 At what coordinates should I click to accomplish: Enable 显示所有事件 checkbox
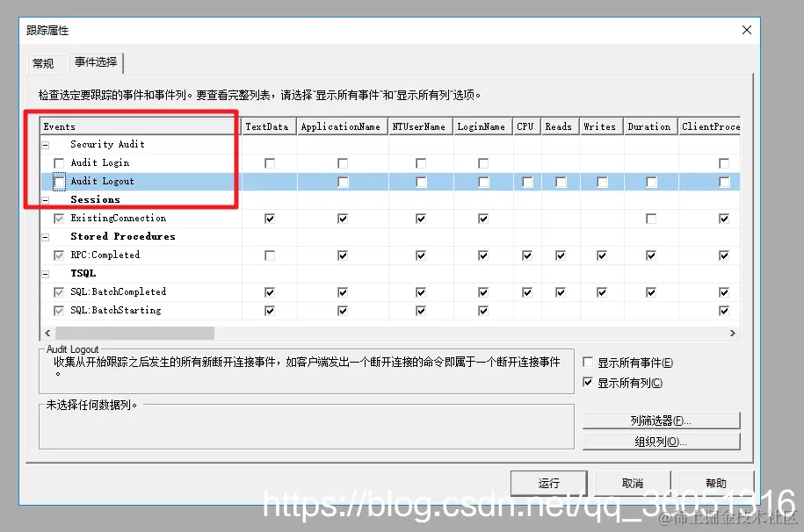[x=588, y=363]
